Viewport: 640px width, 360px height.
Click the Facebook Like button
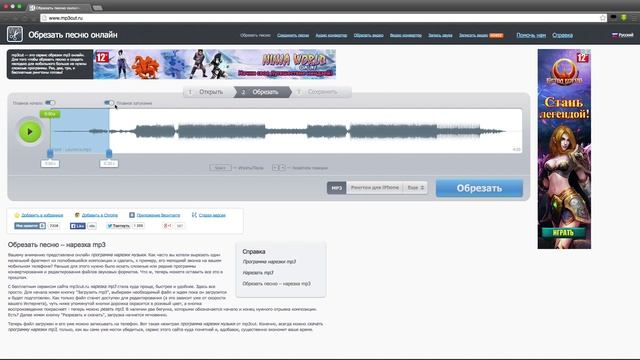78,226
